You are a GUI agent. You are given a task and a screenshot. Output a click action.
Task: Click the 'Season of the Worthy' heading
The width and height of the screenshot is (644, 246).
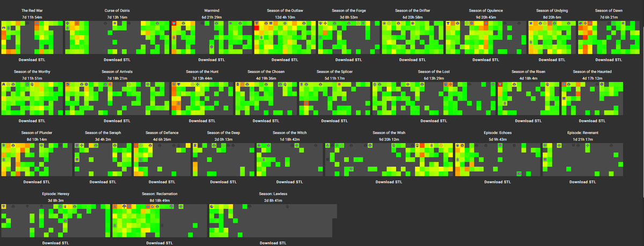(x=32, y=72)
